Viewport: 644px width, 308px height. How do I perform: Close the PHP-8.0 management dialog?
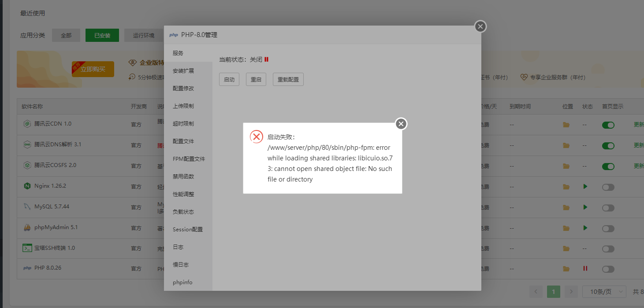480,27
